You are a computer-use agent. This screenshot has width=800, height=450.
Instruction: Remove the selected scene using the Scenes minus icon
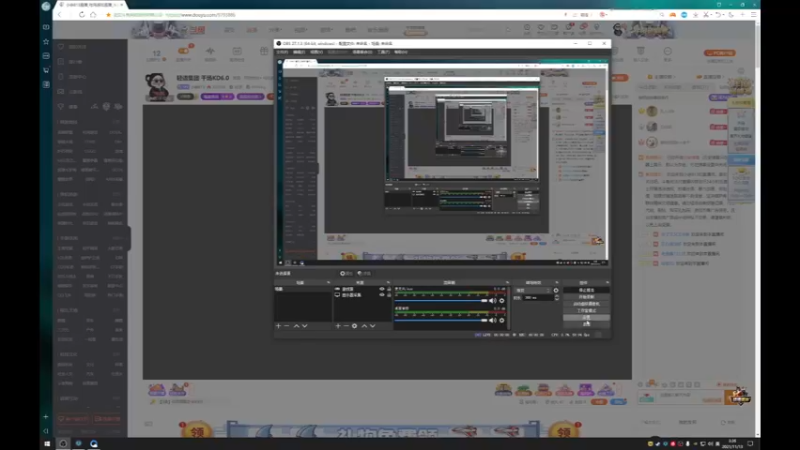(287, 326)
